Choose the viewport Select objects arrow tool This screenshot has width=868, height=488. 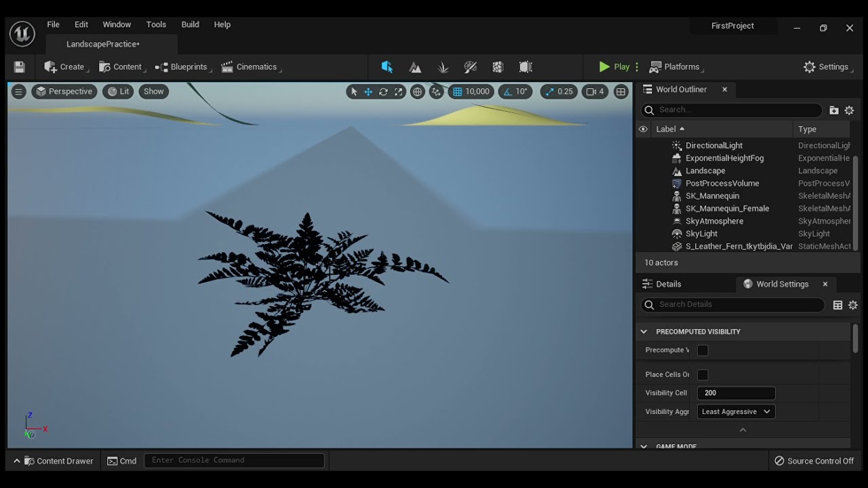pos(353,91)
